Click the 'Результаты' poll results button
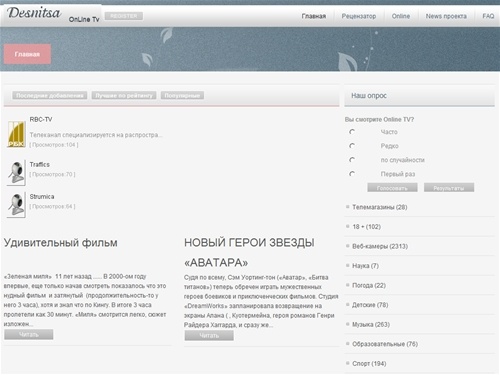The image size is (500, 375). (449, 188)
